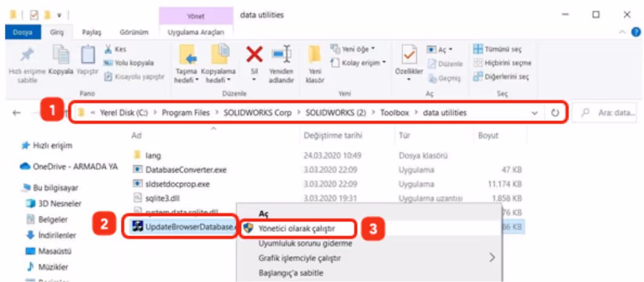Open the Aç dropdown in the ribbon
This screenshot has width=644, height=282.
click(439, 50)
